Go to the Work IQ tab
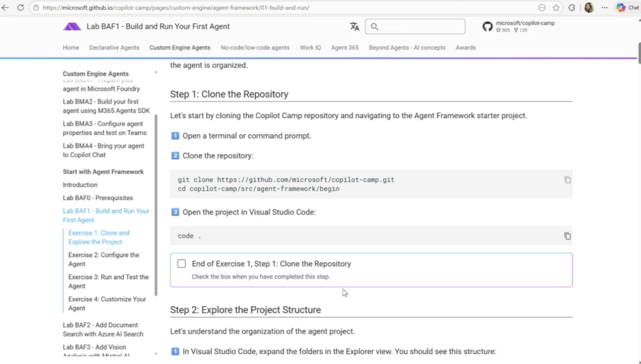Viewport: 641px width, 364px height. (x=310, y=48)
